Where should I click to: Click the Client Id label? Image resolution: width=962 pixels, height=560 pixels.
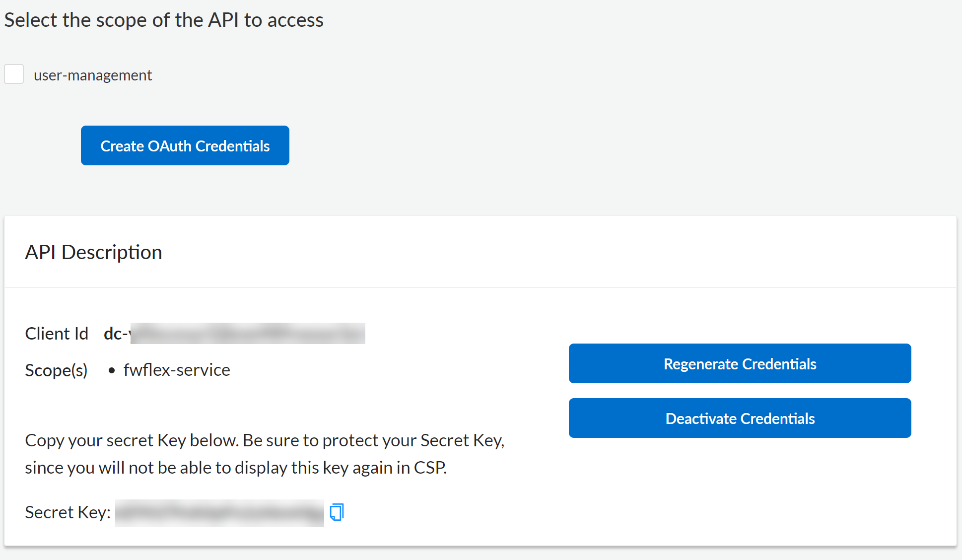pos(57,334)
